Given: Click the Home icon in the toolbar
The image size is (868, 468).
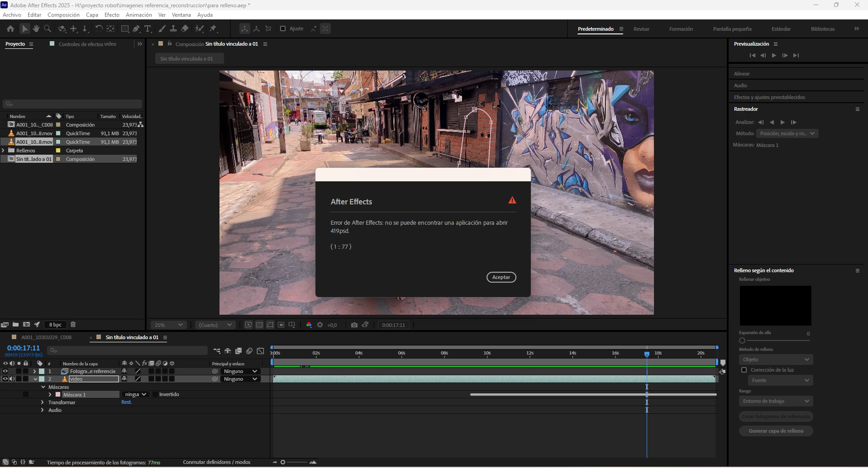Looking at the screenshot, I should click(x=10, y=28).
